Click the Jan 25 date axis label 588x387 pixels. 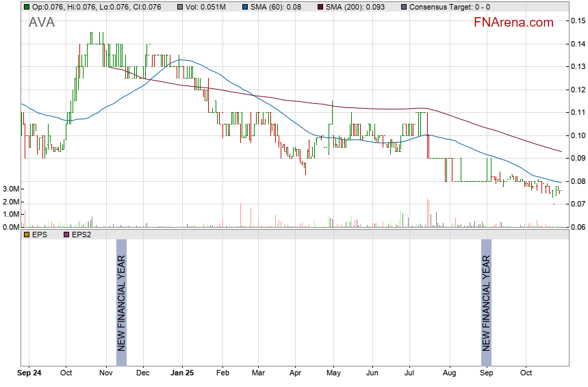182,374
